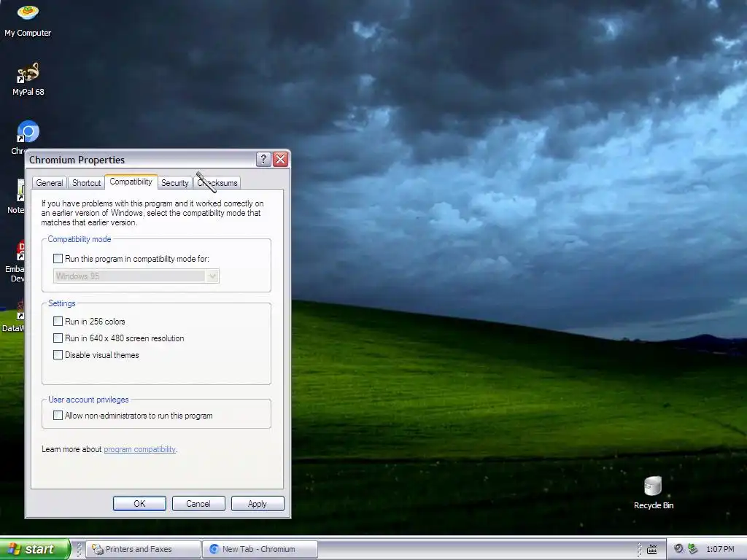747x560 pixels.
Task: Open the on-screen keyboard taskbar icon
Action: point(651,549)
